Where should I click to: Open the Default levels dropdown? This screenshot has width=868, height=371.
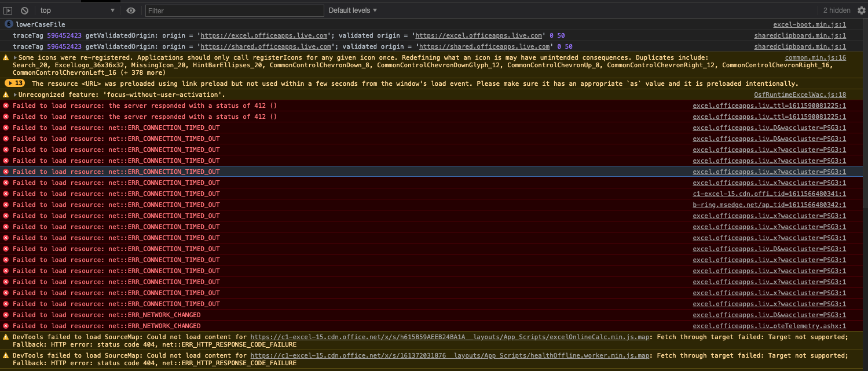point(353,10)
